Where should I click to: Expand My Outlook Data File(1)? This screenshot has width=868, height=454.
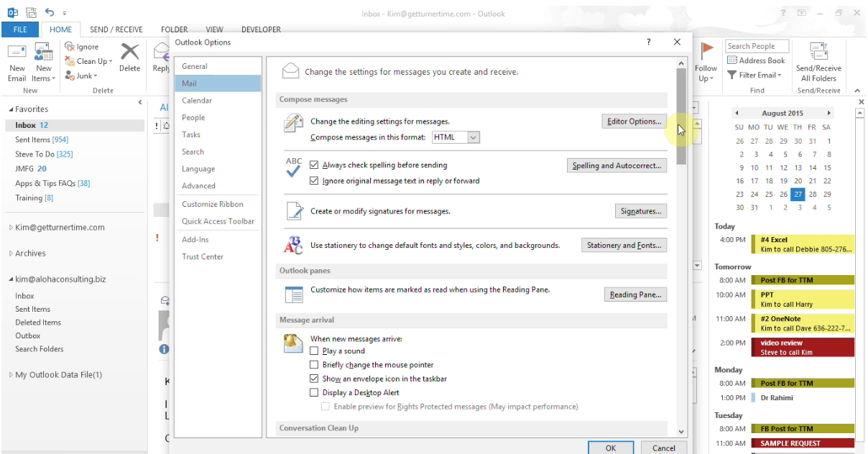click(x=11, y=375)
